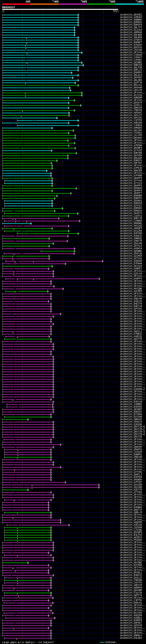Image resolution: width=146 pixels, height=644 pixels.
Task: Open hit UniRef100_Q1PF34
Action: (x=131, y=82)
